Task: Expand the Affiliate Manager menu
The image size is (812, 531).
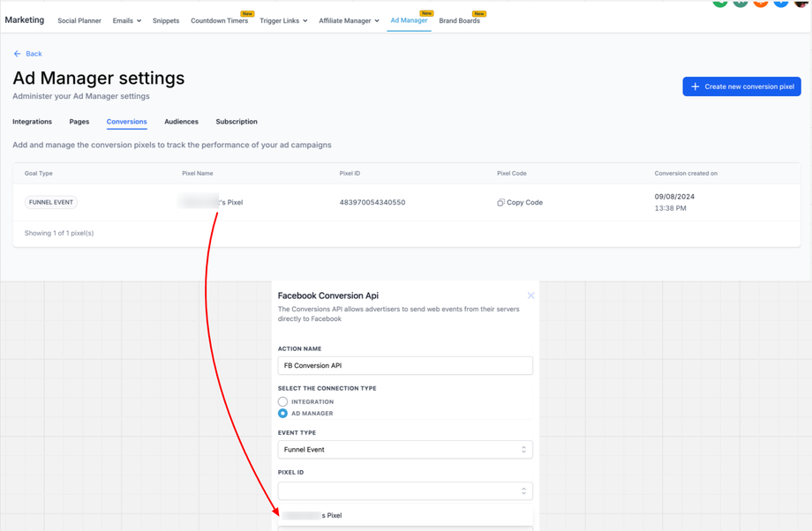Action: click(349, 20)
